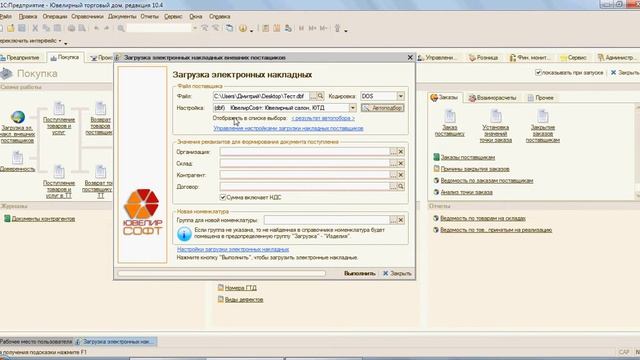Click the Find magnifier toolbar icon
The image size is (640, 360).
coord(121,28)
